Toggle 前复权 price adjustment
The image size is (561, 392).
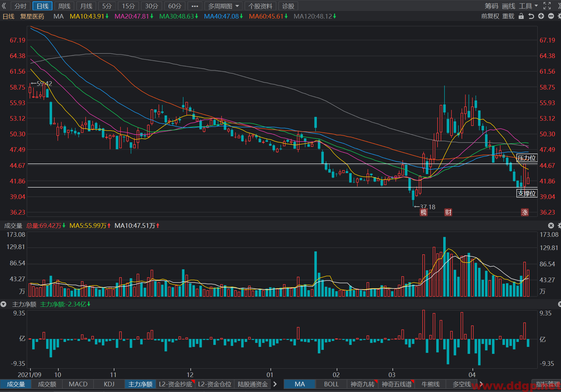click(x=490, y=16)
